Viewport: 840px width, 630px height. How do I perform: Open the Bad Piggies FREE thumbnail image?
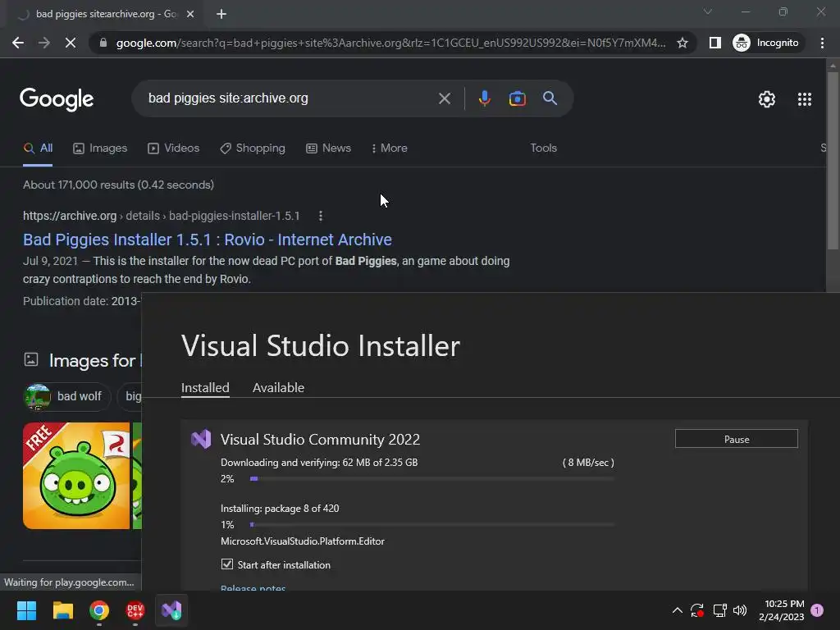(x=76, y=476)
